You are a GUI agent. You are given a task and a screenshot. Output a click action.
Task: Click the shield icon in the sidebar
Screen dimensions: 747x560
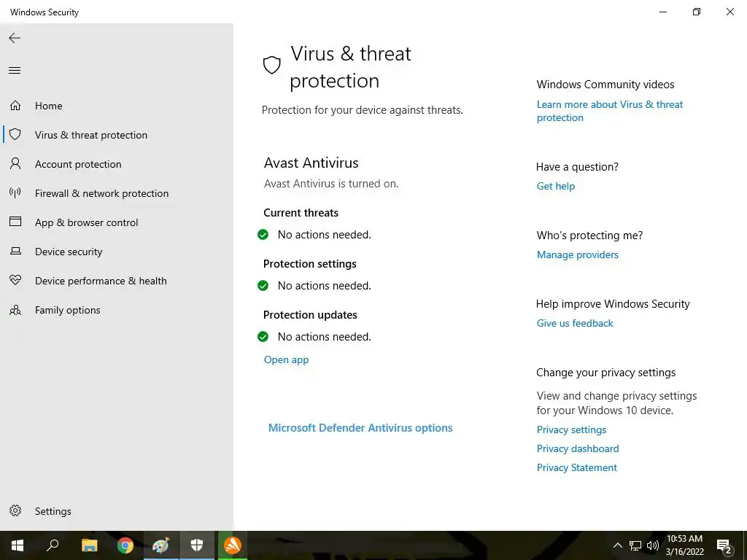[x=15, y=134]
